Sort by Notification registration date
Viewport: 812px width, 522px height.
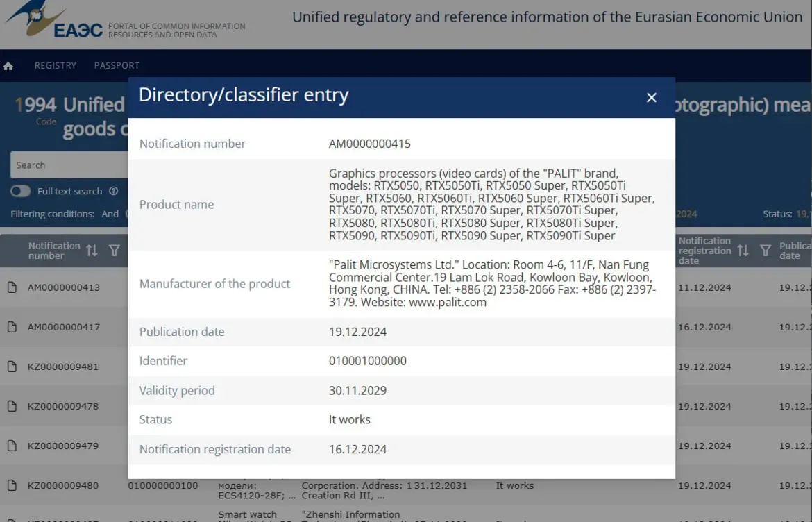pyautogui.click(x=743, y=251)
